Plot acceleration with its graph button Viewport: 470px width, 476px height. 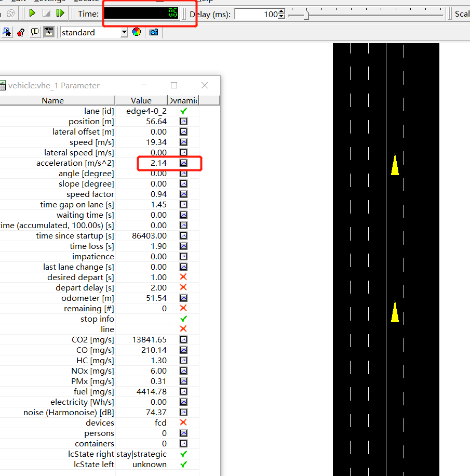point(183,163)
